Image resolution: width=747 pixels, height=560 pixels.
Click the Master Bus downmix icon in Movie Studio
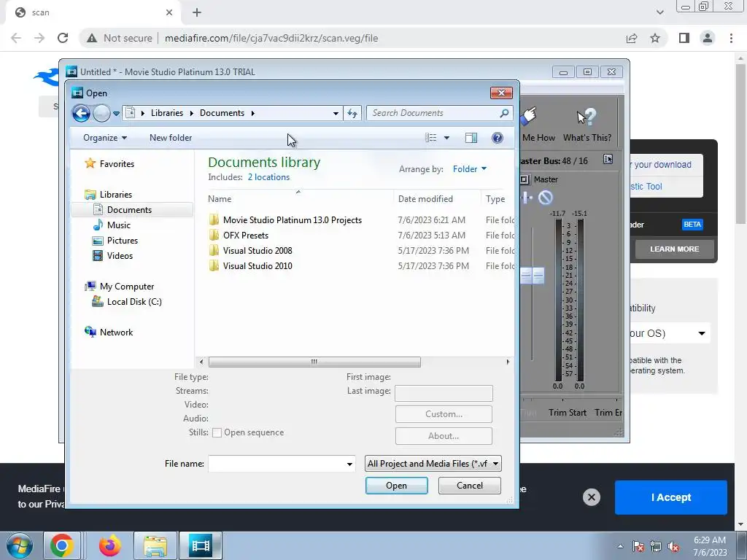click(608, 159)
